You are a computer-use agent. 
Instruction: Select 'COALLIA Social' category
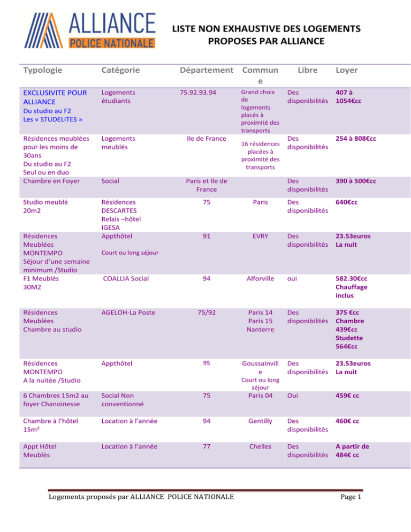point(126,278)
